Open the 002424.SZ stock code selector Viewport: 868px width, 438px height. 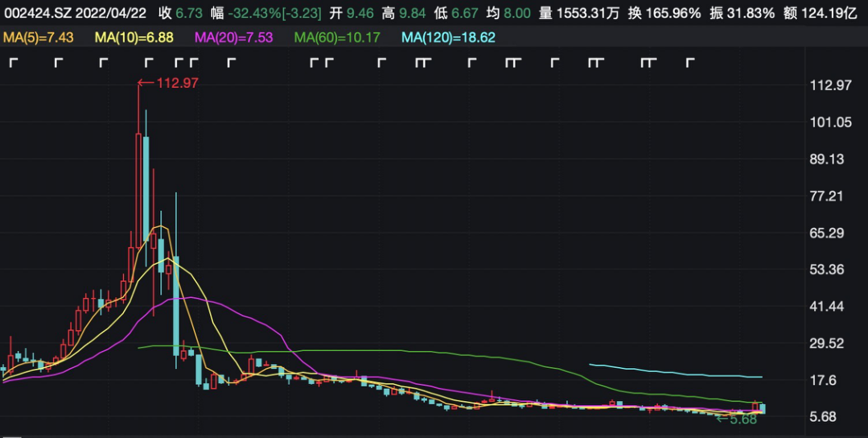point(31,13)
